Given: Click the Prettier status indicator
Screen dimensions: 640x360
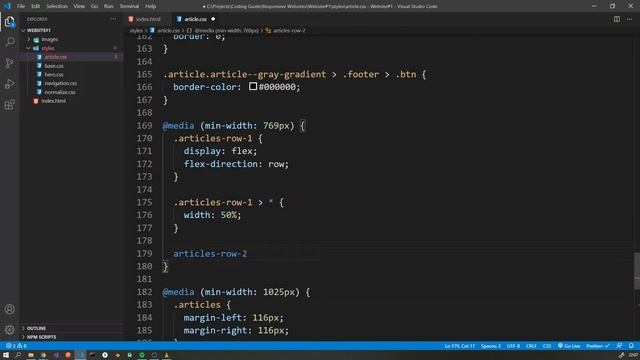Looking at the screenshot, I should pyautogui.click(x=598, y=346).
